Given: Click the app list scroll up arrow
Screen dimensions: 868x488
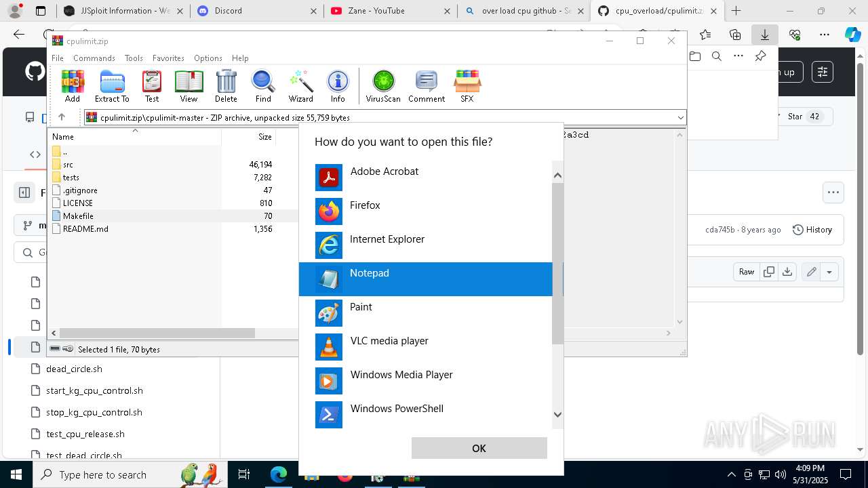Looking at the screenshot, I should coord(557,176).
